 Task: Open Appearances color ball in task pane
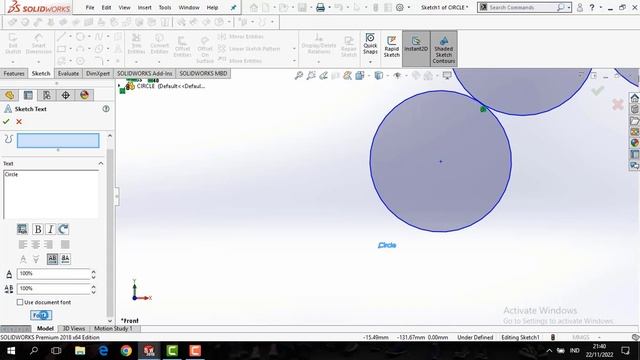click(634, 143)
